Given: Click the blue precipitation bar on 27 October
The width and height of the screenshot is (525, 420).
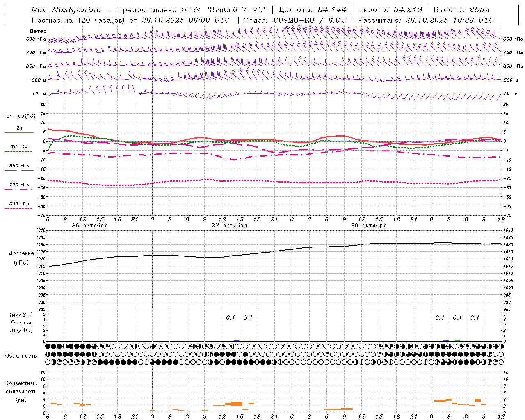Looking at the screenshot, I should pyautogui.click(x=237, y=340).
